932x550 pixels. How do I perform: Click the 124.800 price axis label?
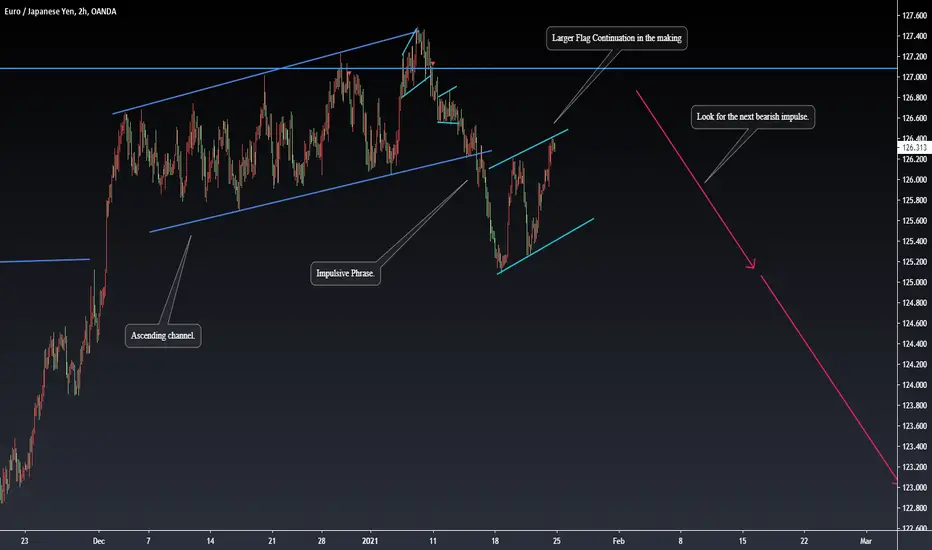(914, 303)
